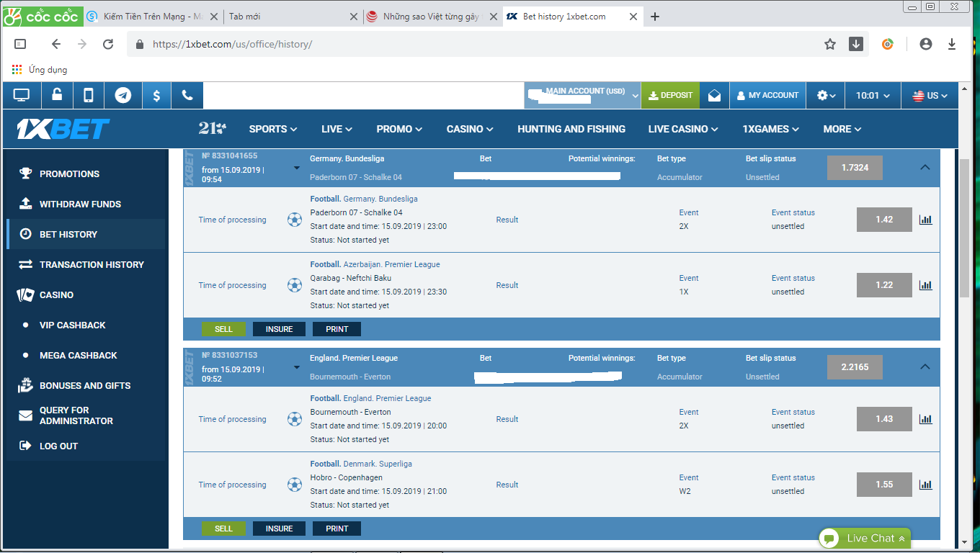Open the LIVE menu
This screenshot has height=553, width=980.
point(337,129)
